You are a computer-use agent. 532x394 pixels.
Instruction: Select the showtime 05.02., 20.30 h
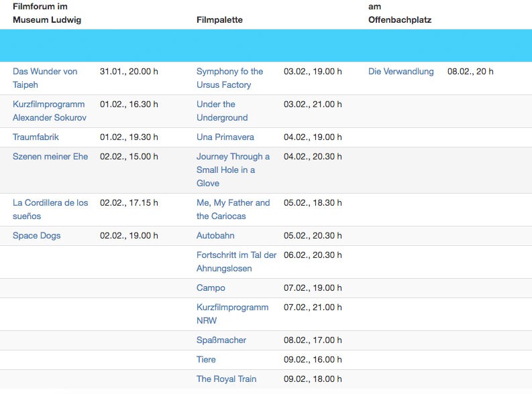[313, 236]
